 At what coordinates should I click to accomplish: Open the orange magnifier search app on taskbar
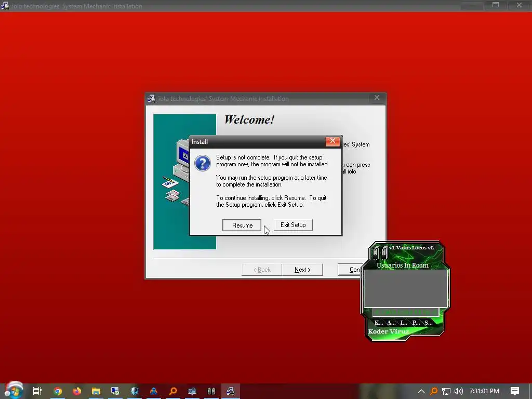(x=173, y=391)
